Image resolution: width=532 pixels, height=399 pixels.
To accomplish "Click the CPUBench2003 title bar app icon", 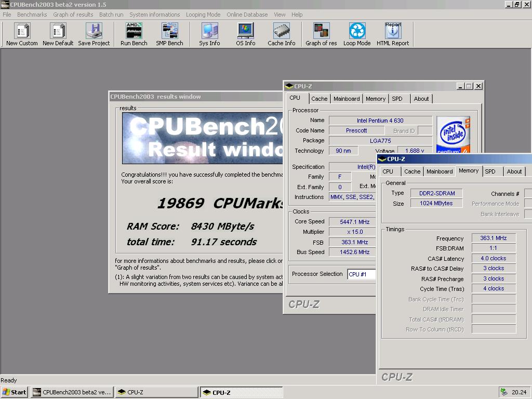I will (x=5, y=4).
